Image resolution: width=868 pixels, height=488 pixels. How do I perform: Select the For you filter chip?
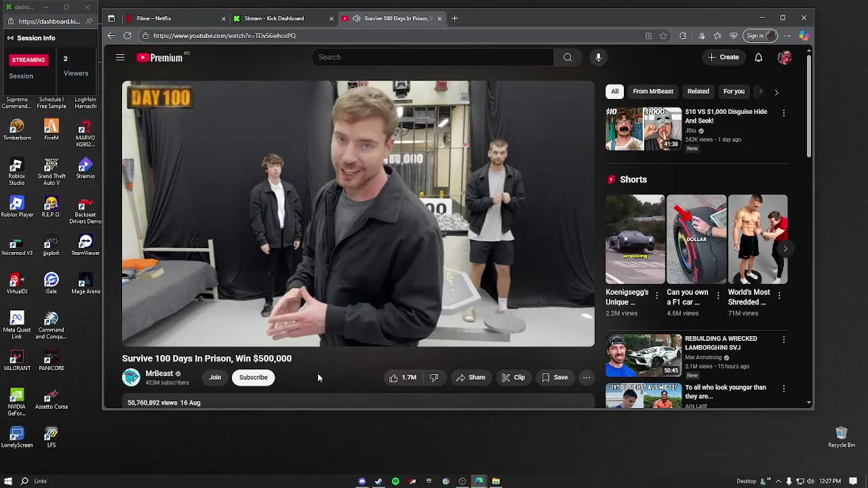click(x=734, y=91)
